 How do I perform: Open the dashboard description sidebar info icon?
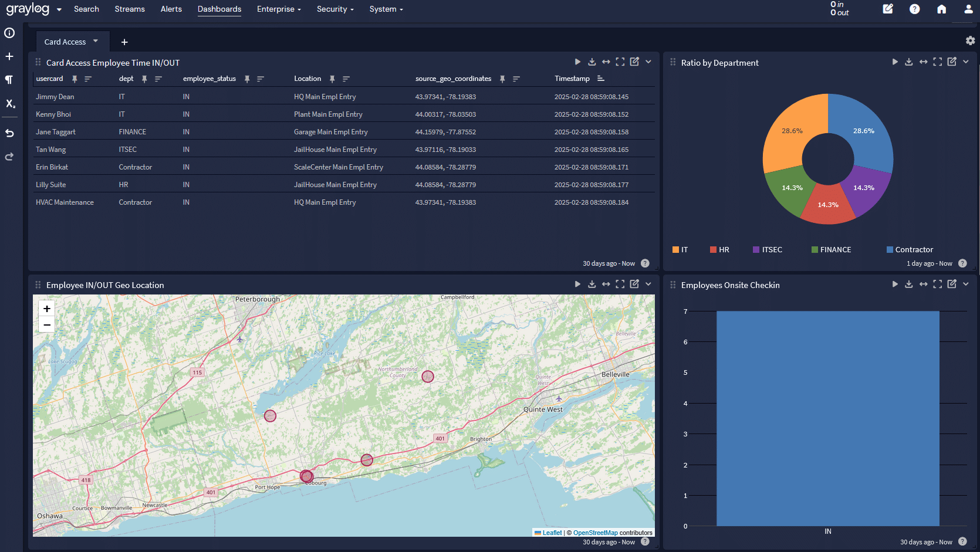9,33
